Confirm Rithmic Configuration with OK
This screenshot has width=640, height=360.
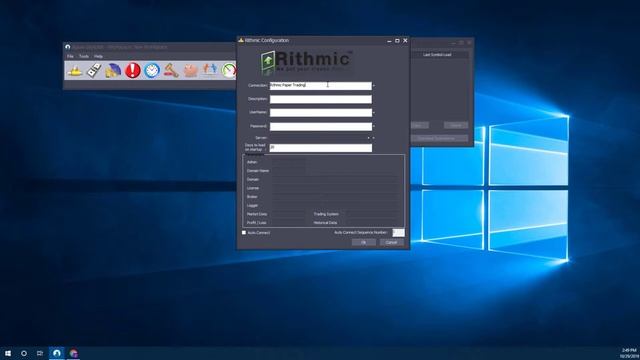[364, 242]
